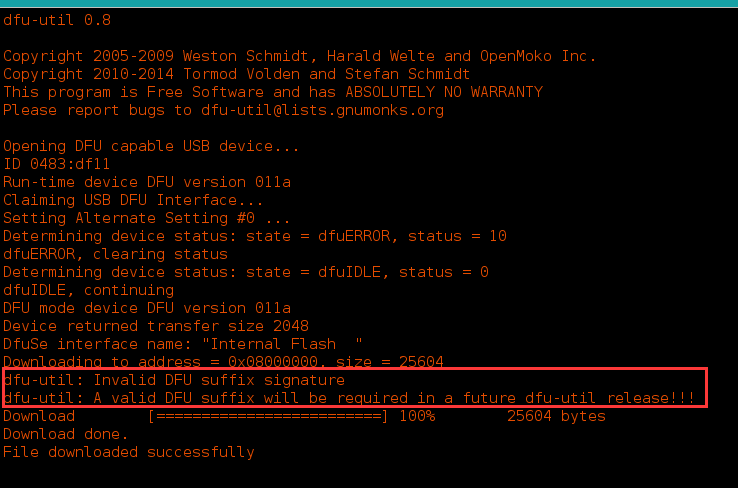Click the dfu-util 0.8 version line
Image resolution: width=738 pixels, height=488 pixels.
tap(57, 20)
